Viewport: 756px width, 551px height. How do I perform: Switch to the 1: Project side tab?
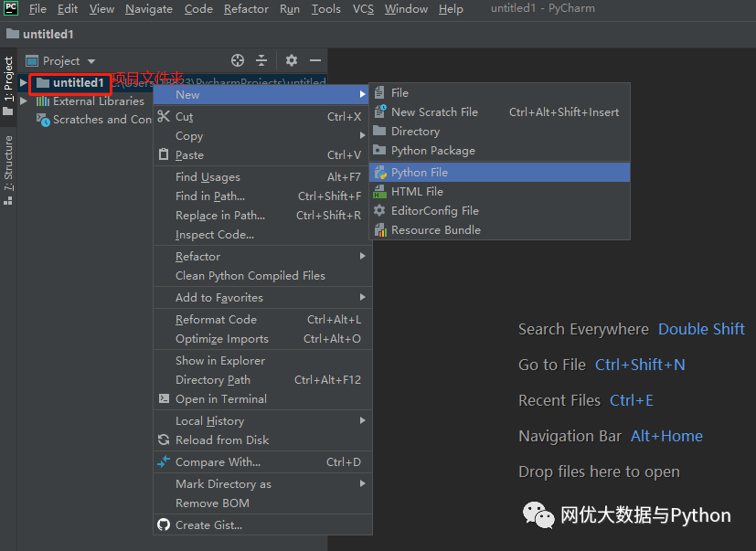(x=8, y=86)
